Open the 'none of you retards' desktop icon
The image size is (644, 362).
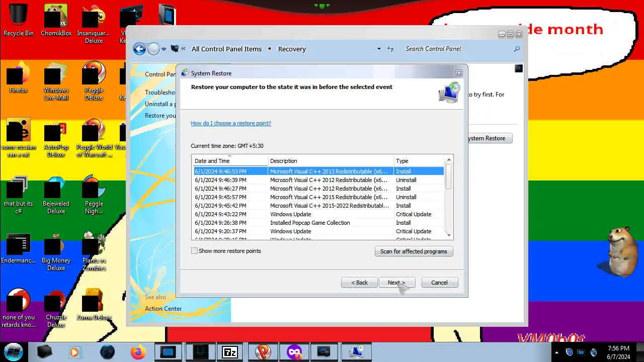tap(19, 308)
